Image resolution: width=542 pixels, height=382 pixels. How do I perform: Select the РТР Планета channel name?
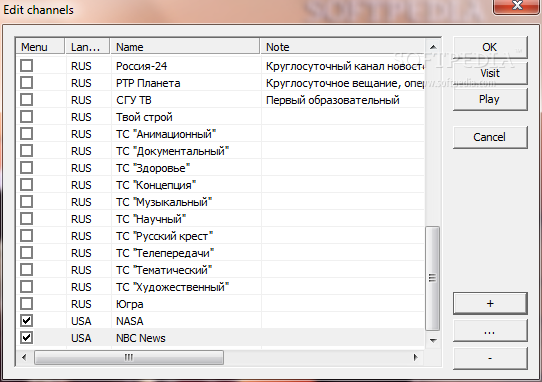148,83
